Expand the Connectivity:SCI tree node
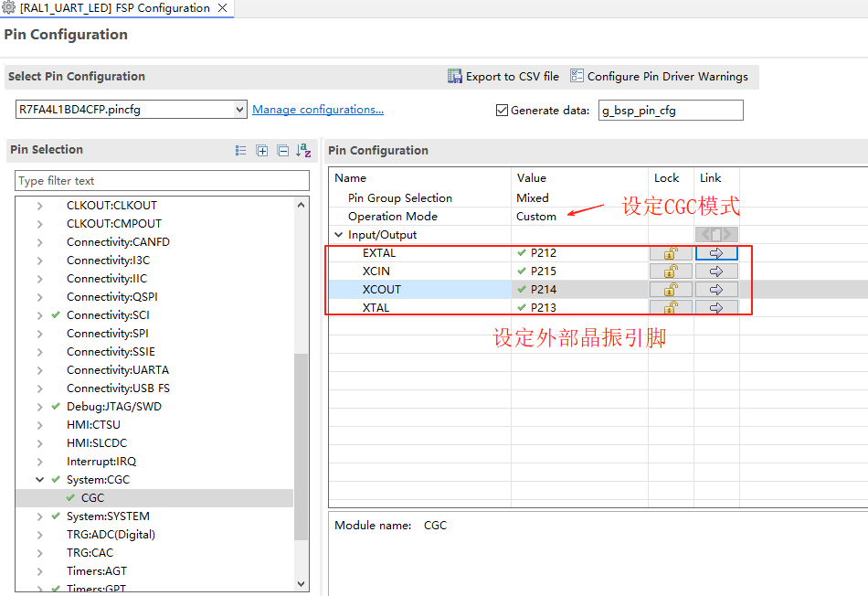 pyautogui.click(x=40, y=315)
